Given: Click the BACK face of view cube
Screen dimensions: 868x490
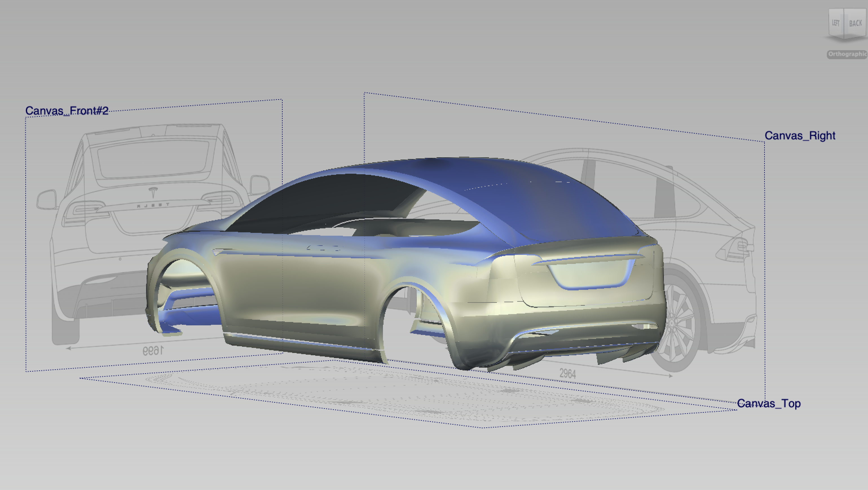Looking at the screenshot, I should pyautogui.click(x=855, y=23).
